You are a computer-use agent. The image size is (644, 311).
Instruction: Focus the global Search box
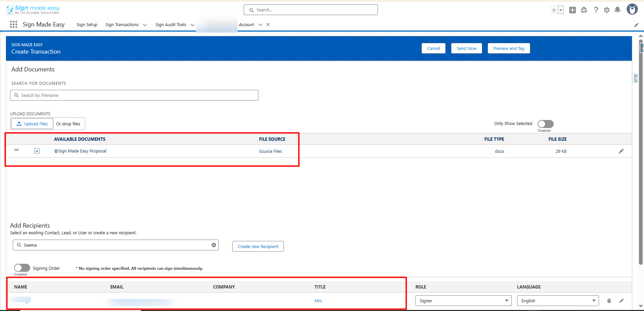click(311, 10)
